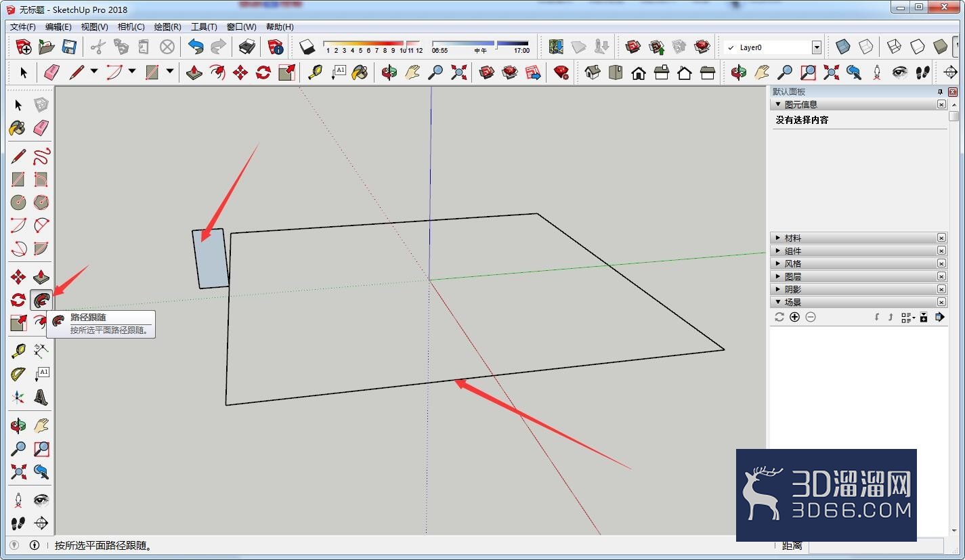965x560 pixels.
Task: Select the 3D Text tool
Action: (41, 397)
